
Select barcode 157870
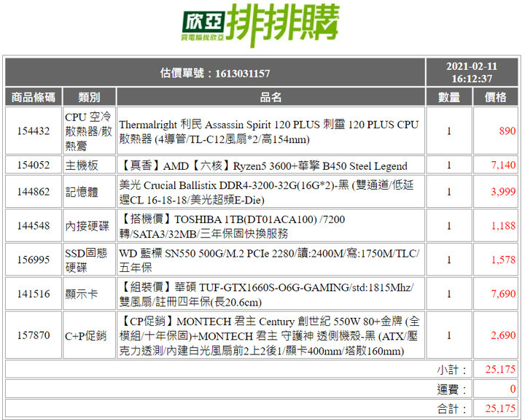point(33,335)
